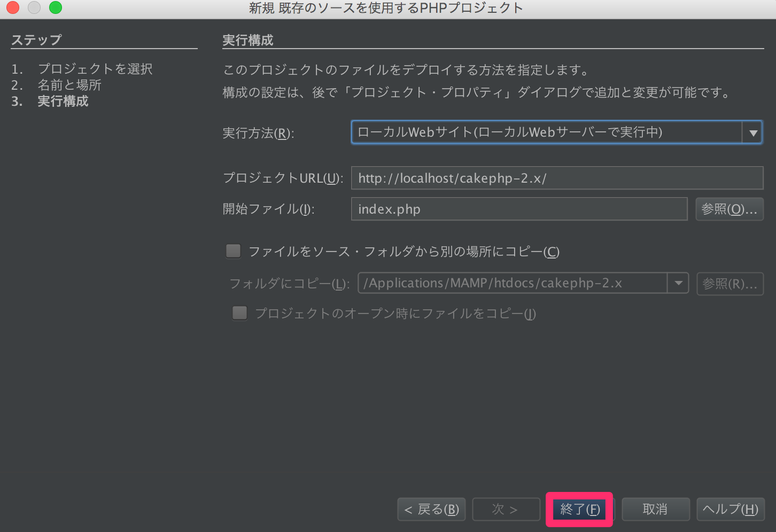Go back using the 戻る(B) button
This screenshot has height=532, width=776.
pos(431,509)
